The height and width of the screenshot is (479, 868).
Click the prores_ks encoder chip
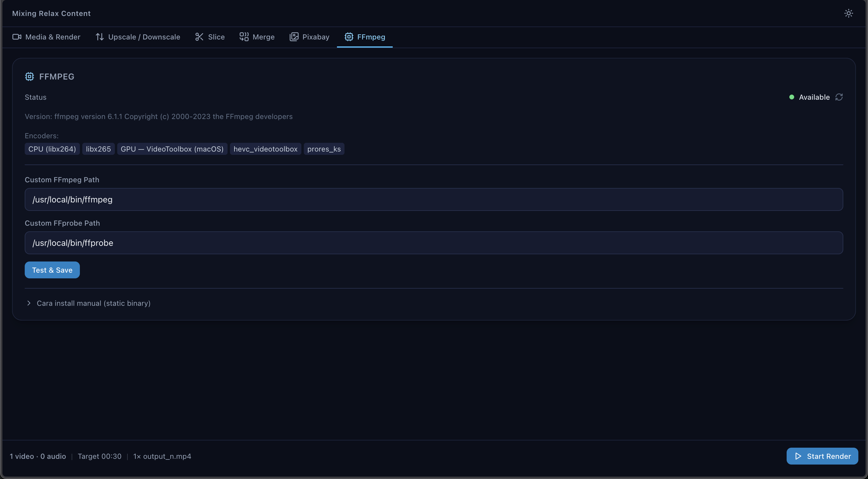(x=324, y=149)
